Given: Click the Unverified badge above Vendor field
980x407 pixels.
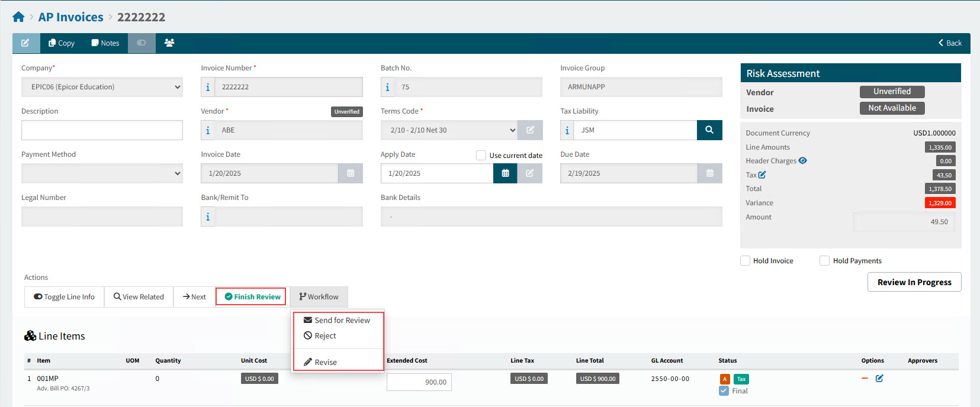Looking at the screenshot, I should (x=347, y=111).
